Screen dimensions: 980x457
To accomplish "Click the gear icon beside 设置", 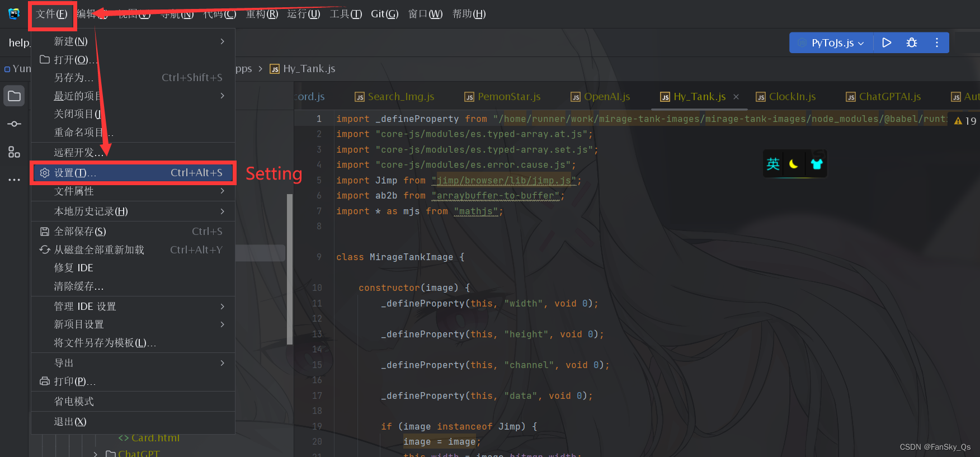I will [x=45, y=173].
